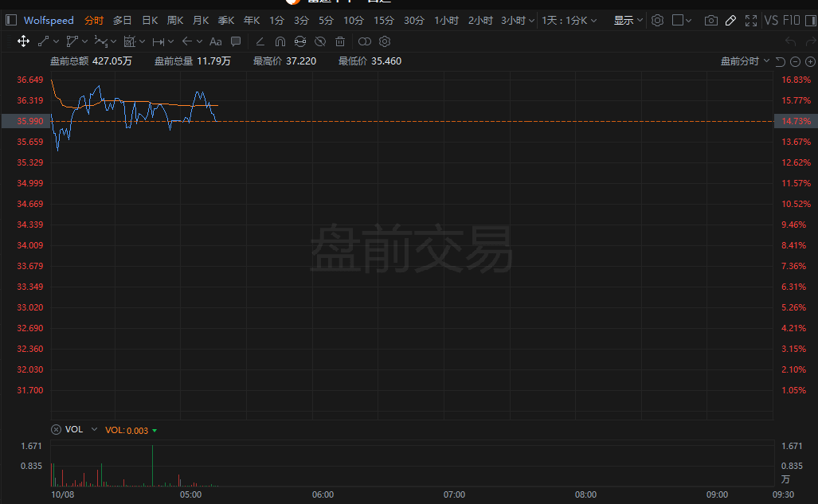Screen dimensions: 818x504
Task: Click the Wolfspeed stock name
Action: click(x=49, y=21)
